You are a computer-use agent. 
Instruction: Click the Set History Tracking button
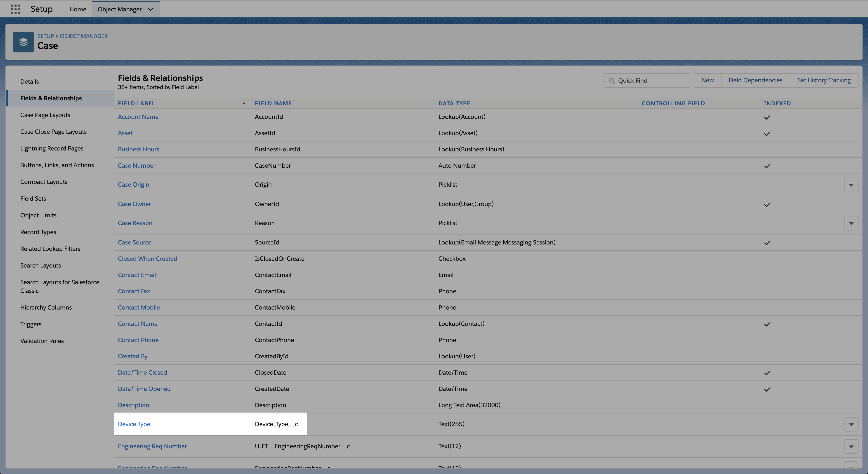click(823, 80)
